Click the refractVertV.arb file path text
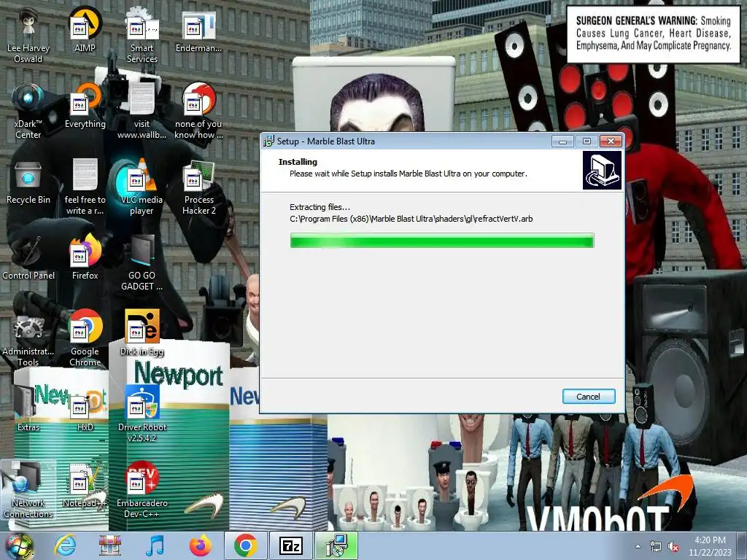Viewport: 747px width, 560px height. pyautogui.click(x=411, y=219)
